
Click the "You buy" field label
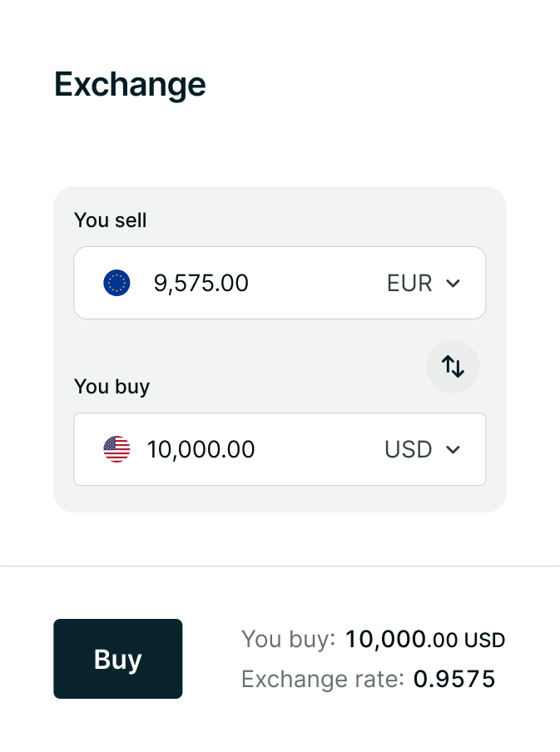[112, 387]
